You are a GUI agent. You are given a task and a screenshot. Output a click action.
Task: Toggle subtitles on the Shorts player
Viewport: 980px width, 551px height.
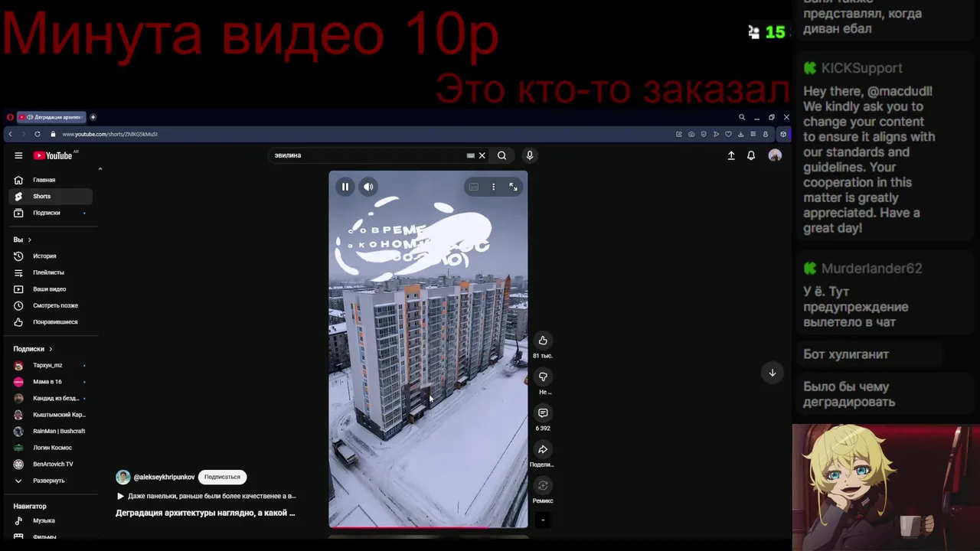click(474, 187)
